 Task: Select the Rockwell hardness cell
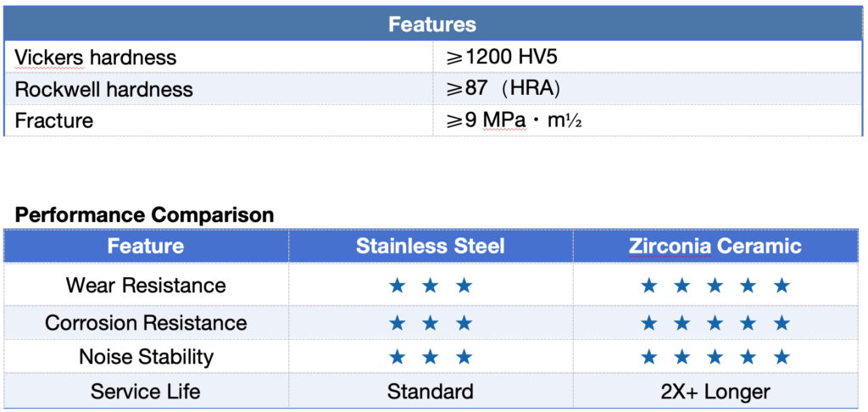click(219, 89)
